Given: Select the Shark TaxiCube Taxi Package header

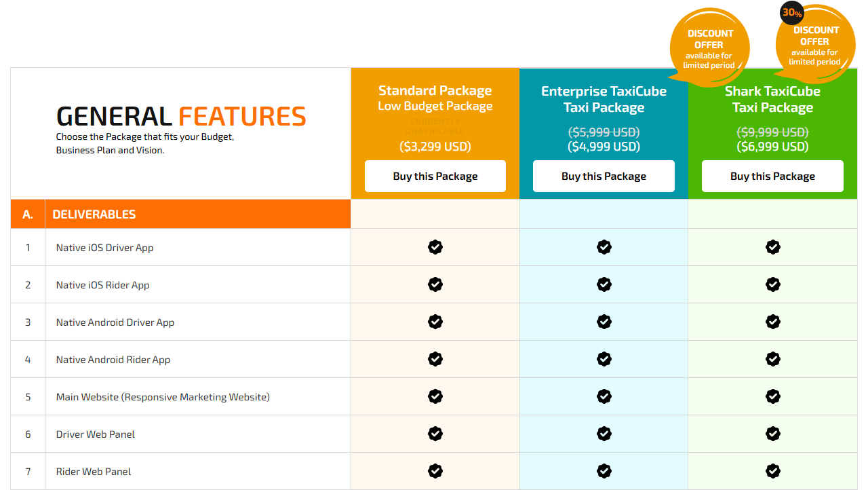Looking at the screenshot, I should pyautogui.click(x=772, y=99).
